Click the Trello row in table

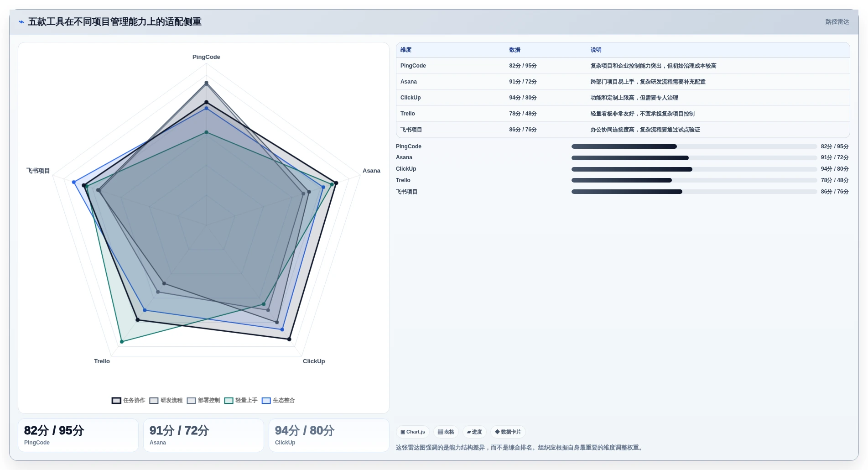[623, 114]
